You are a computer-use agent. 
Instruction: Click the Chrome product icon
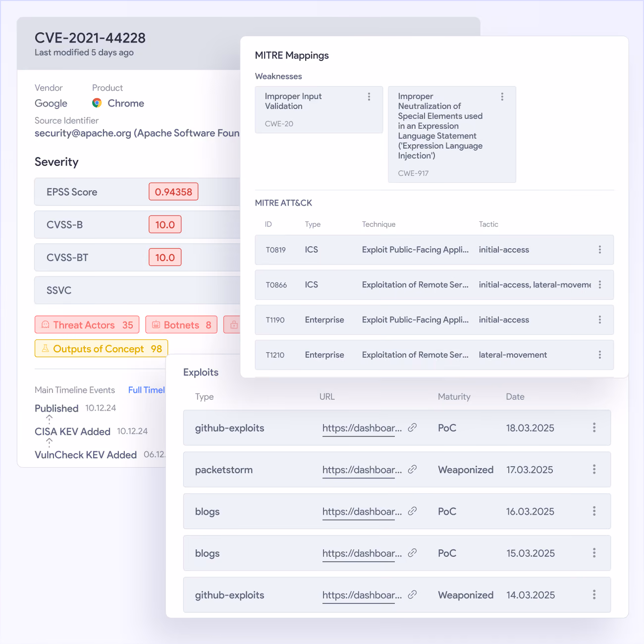97,103
